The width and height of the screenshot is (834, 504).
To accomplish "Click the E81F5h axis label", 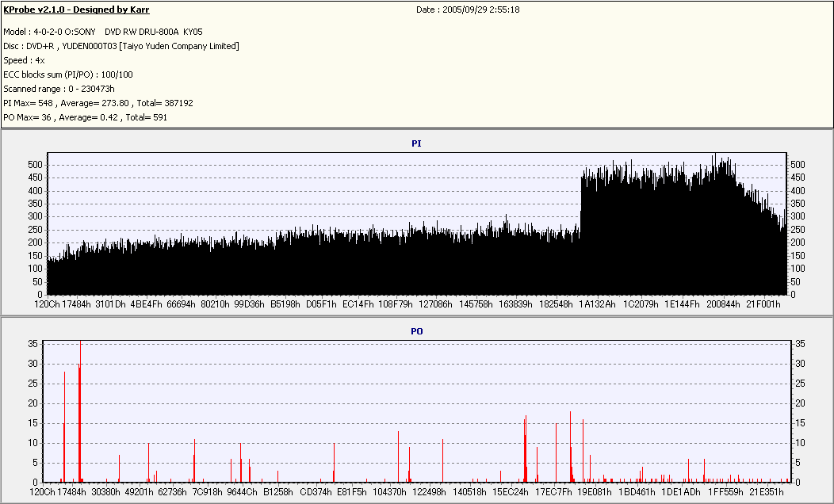I will point(351,492).
